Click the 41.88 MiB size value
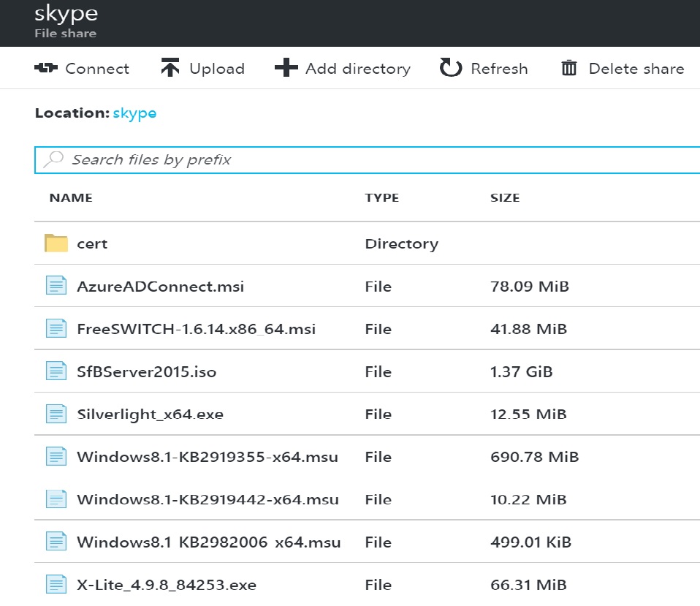 click(528, 329)
